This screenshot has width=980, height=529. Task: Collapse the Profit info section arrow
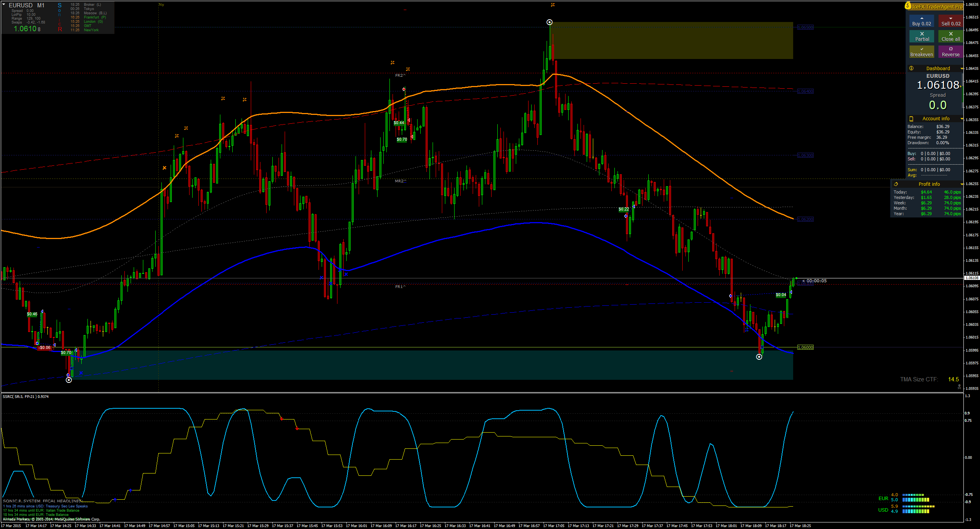click(x=962, y=184)
